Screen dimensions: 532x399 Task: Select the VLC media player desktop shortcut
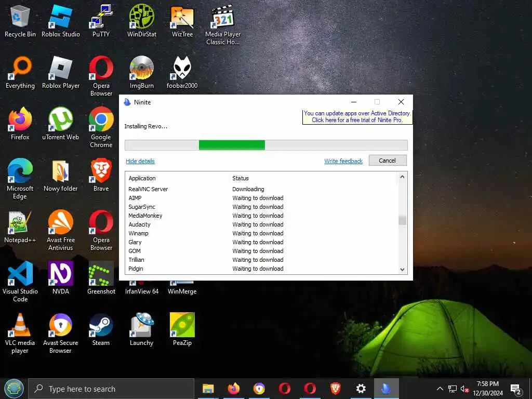pyautogui.click(x=20, y=333)
